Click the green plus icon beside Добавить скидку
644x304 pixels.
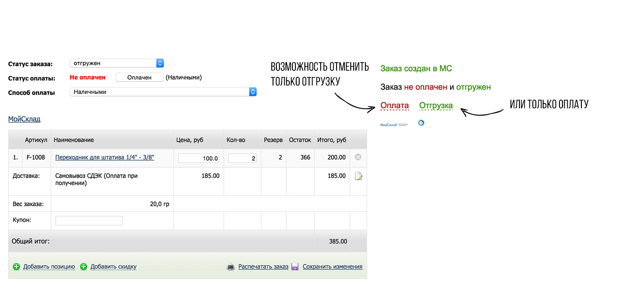point(84,267)
